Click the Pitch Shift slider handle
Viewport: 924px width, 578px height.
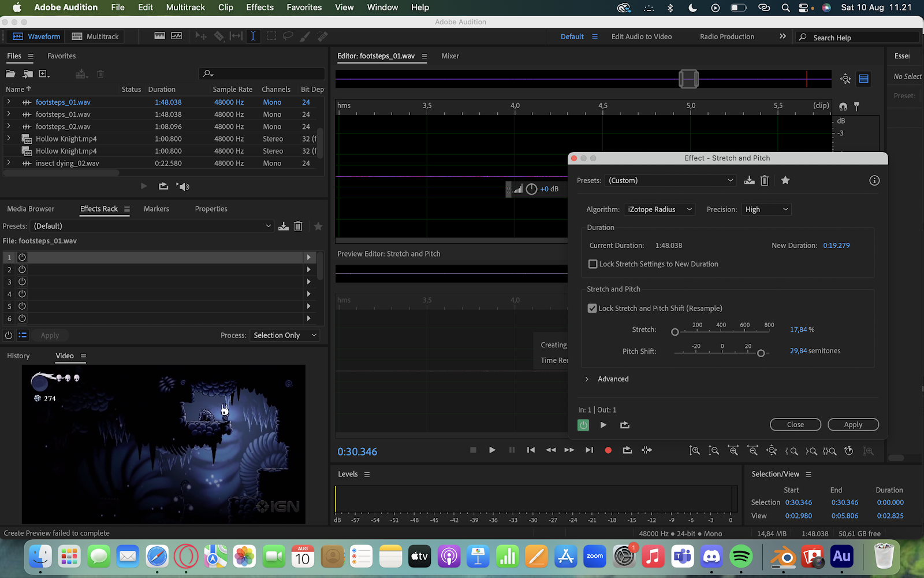coord(761,353)
